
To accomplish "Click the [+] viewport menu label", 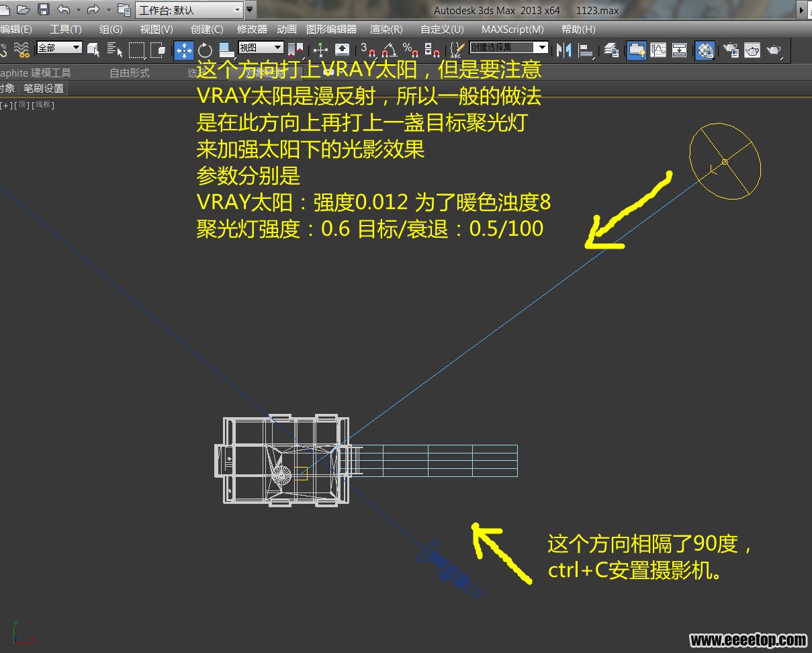I will [6, 105].
